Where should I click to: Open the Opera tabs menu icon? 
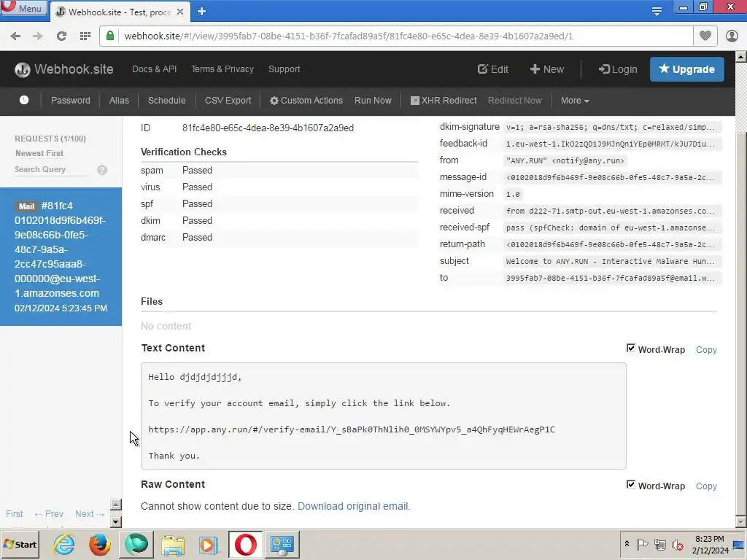click(x=657, y=11)
